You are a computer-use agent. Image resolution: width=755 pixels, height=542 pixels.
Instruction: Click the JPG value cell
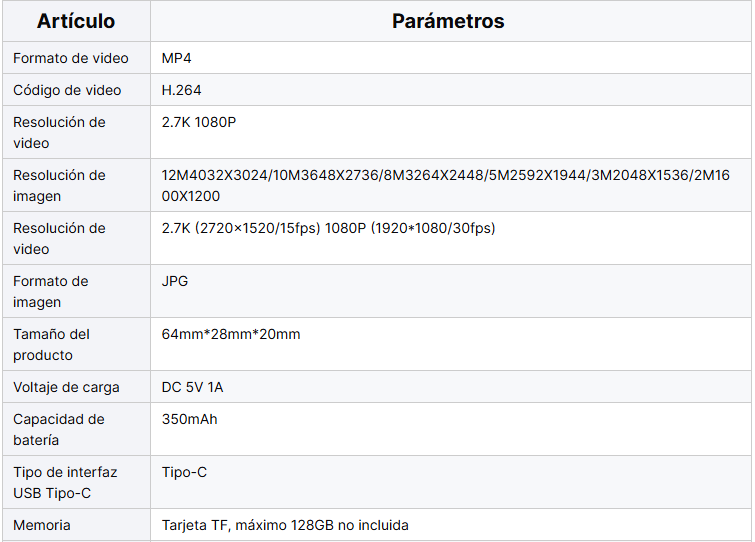click(x=175, y=281)
